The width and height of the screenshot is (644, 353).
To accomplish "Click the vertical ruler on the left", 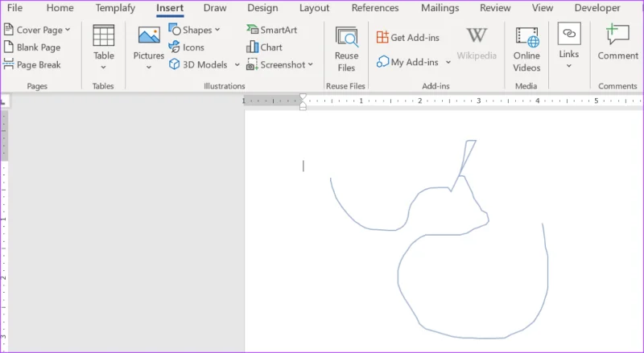I will (x=4, y=230).
